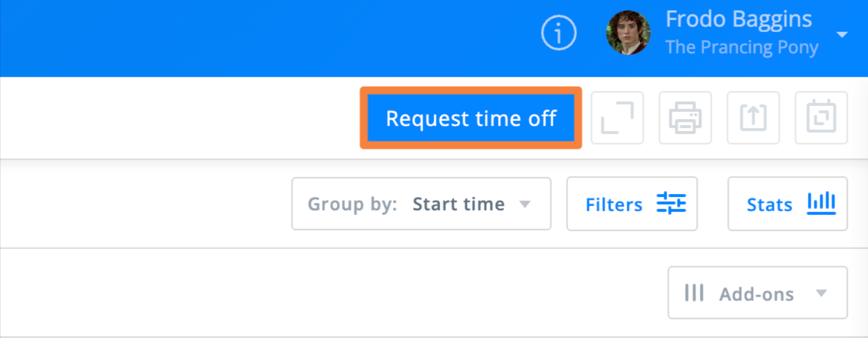
Task: Click the Stats bar chart icon
Action: (x=821, y=203)
